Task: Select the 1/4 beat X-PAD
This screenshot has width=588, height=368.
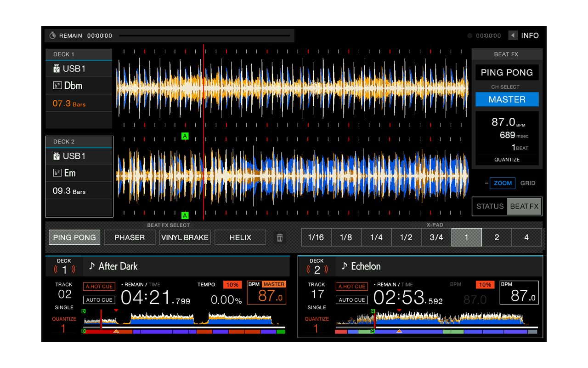Action: [376, 237]
